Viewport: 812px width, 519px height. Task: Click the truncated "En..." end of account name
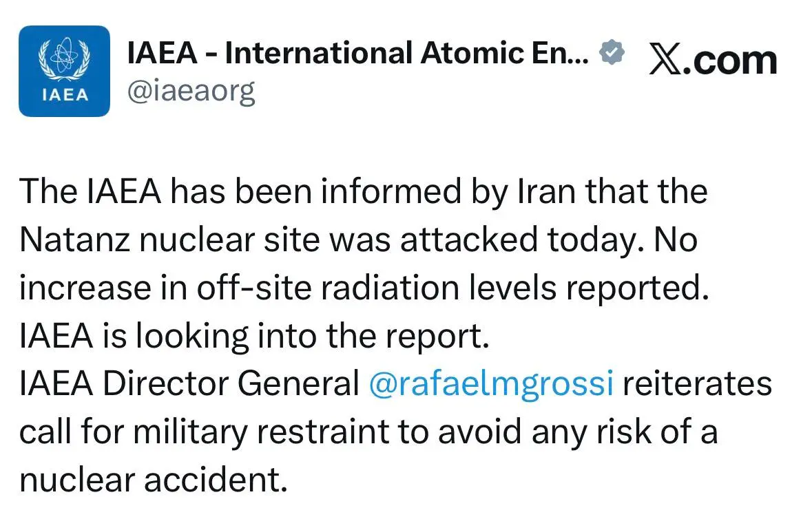tap(565, 53)
